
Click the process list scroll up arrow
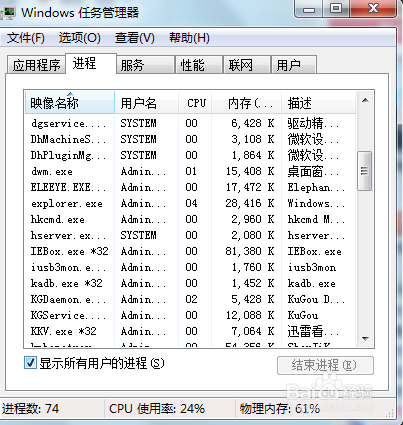tap(365, 100)
